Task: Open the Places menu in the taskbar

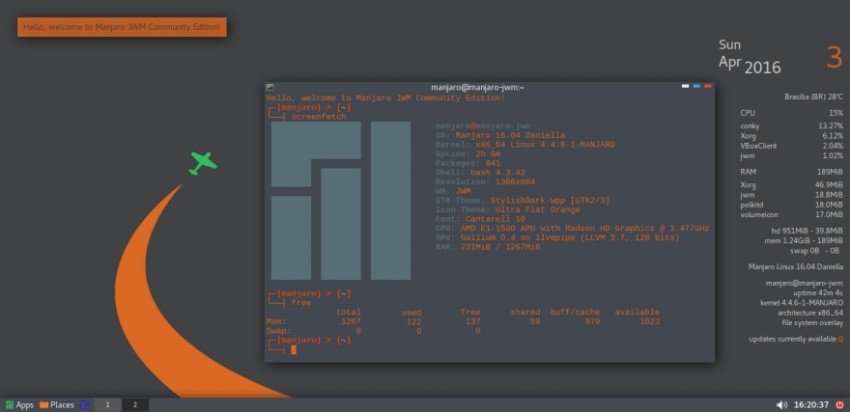Action: [57, 405]
